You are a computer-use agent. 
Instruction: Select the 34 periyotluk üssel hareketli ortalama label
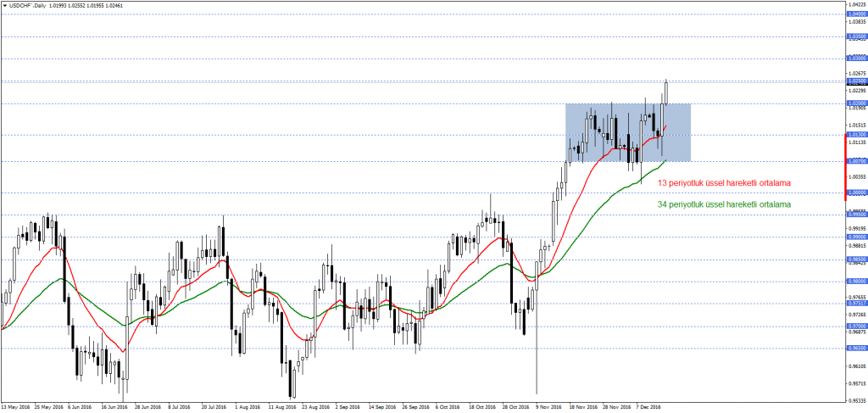[x=724, y=204]
